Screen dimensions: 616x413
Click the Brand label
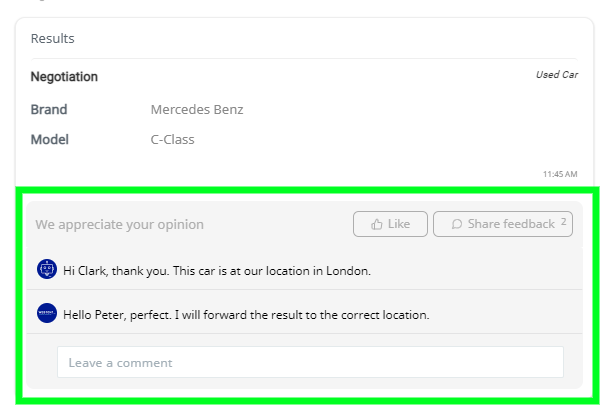(49, 109)
